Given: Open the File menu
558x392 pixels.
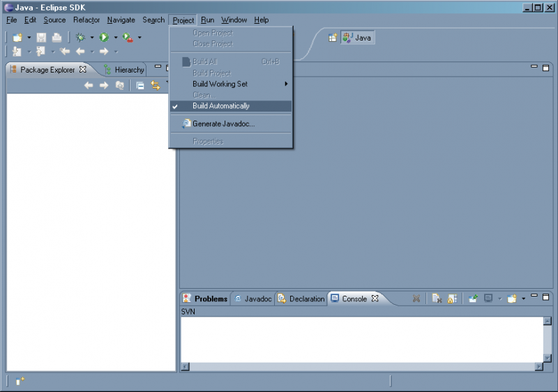Looking at the screenshot, I should (x=12, y=20).
